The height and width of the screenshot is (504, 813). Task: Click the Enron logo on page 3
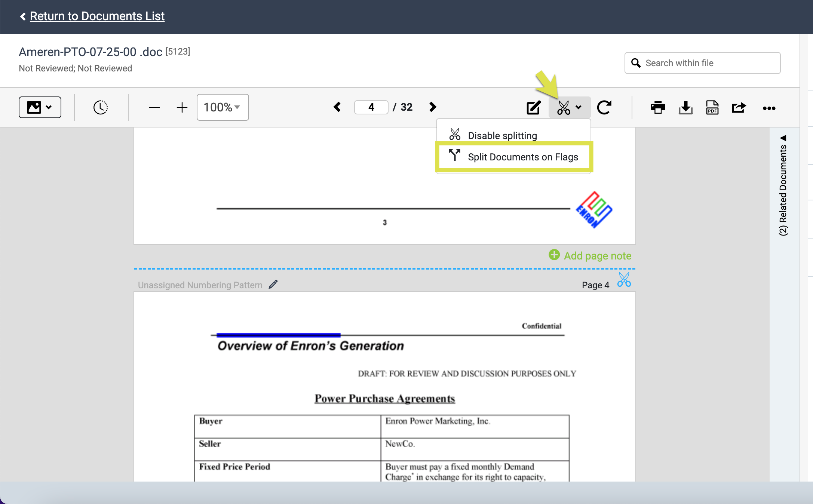594,209
